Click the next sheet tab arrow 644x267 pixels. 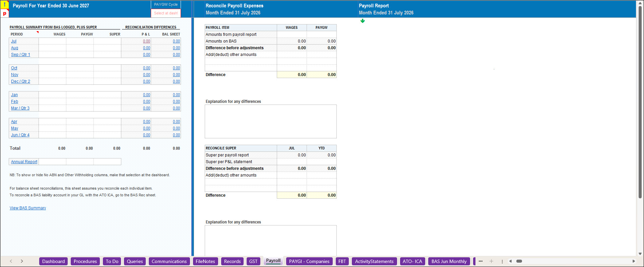(22, 261)
